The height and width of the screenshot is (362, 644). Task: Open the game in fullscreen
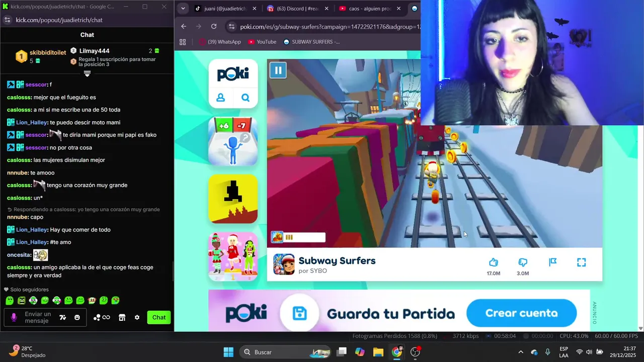point(581,262)
